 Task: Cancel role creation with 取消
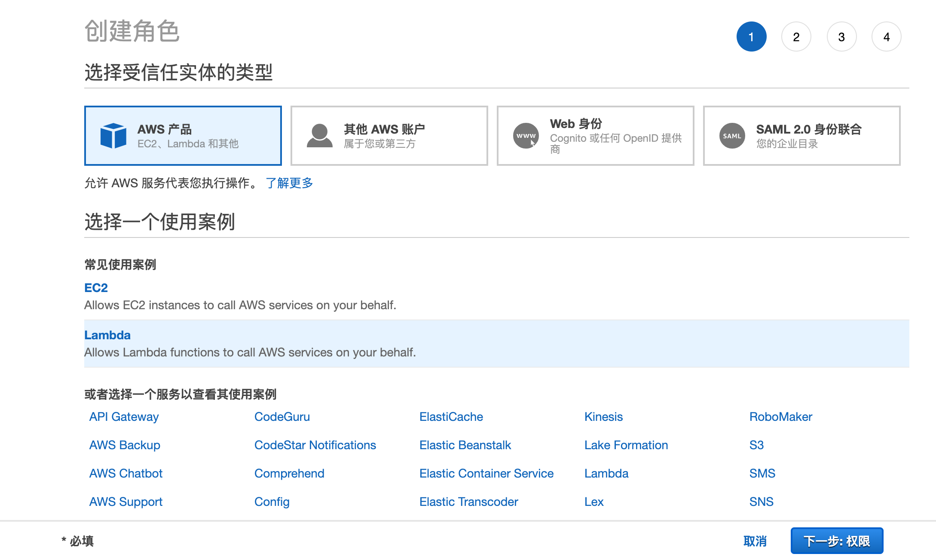(x=755, y=541)
